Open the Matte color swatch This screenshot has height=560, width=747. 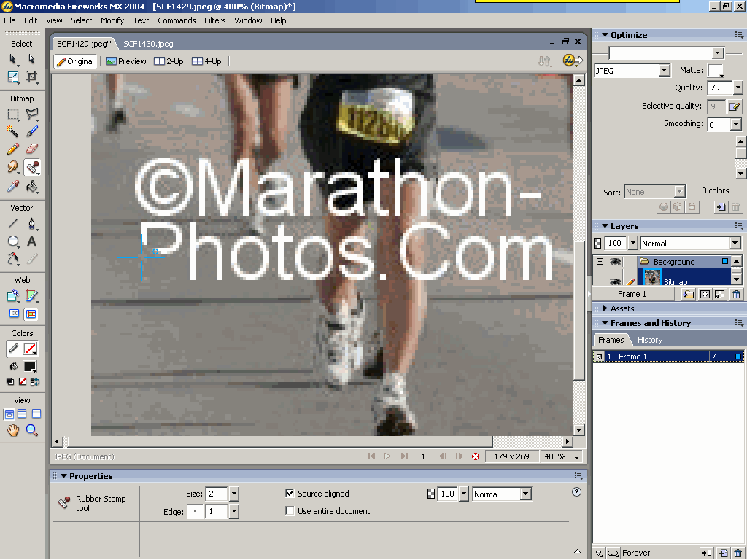pos(716,71)
